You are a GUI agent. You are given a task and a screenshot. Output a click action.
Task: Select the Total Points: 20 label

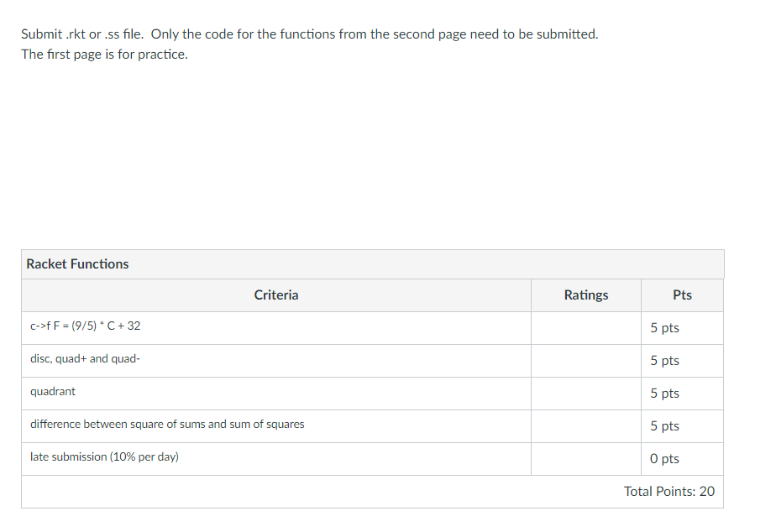coord(669,491)
